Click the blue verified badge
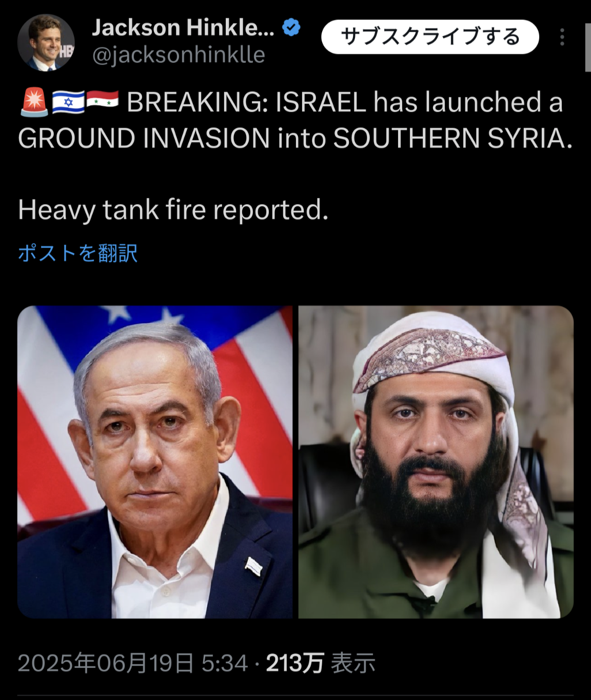 click(x=291, y=27)
